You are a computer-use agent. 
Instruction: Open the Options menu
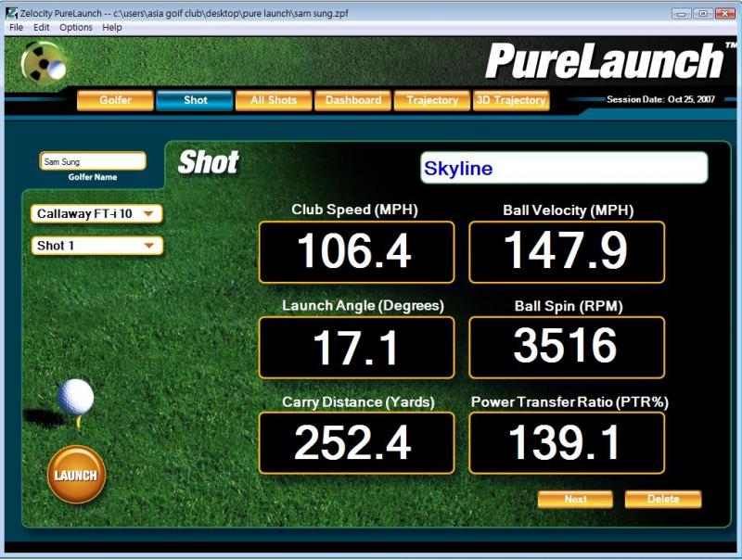pyautogui.click(x=76, y=28)
